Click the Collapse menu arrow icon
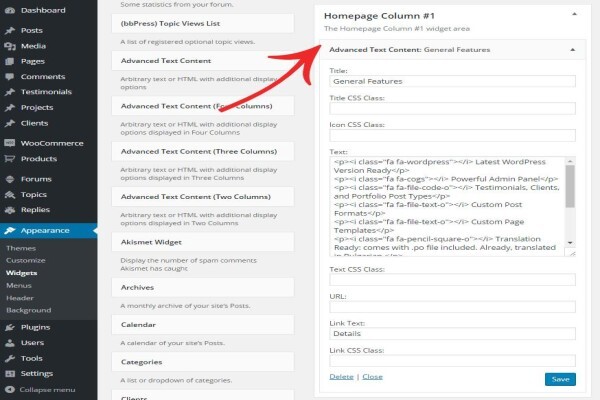Viewport: 600px width, 400px height. click(10, 390)
